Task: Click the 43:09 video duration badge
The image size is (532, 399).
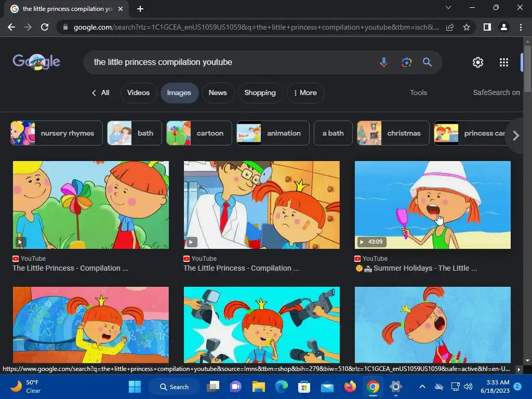Action: [x=371, y=242]
